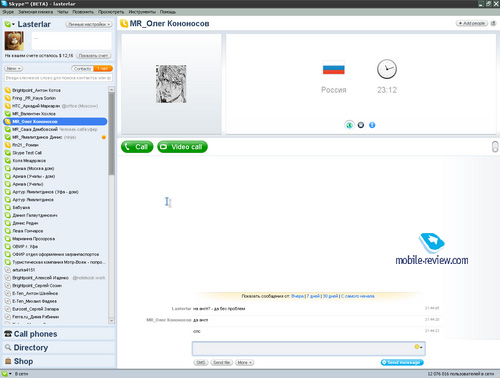
Task: Click the first green profile page dot
Action: click(349, 125)
